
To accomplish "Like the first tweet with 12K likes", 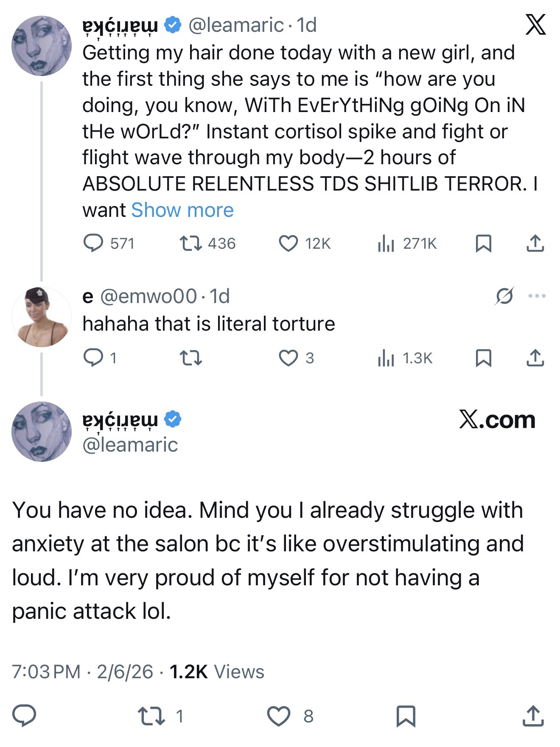I will pyautogui.click(x=288, y=244).
